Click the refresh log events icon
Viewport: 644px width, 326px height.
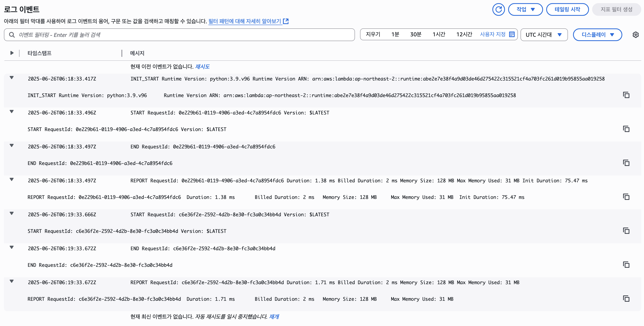(x=498, y=9)
